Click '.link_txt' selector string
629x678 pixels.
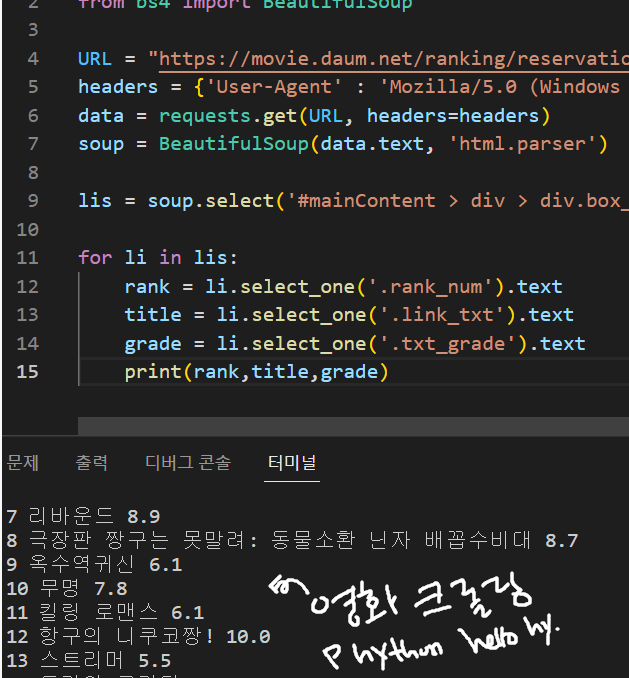tap(447, 315)
